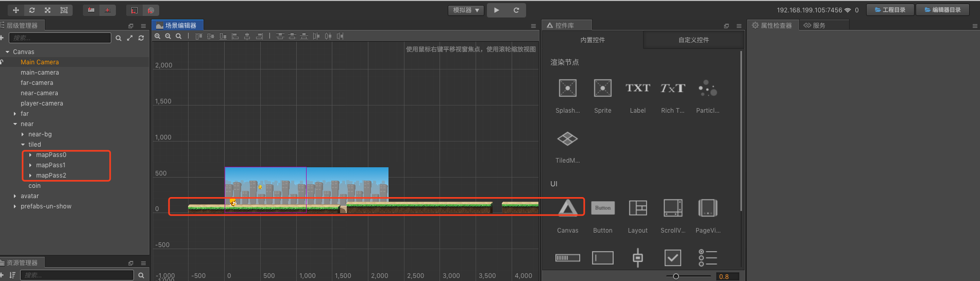Screen dimensions: 980x281
Task: Collapse the near node
Action: [15, 124]
